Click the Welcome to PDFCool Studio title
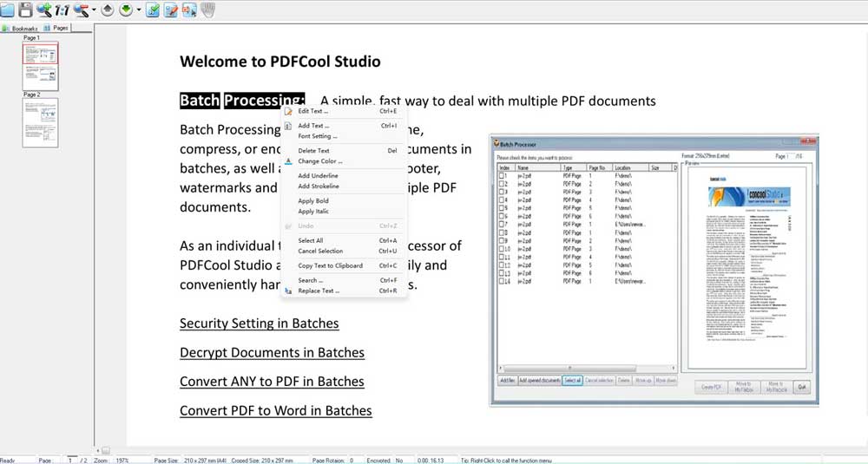This screenshot has height=464, width=868. pos(280,62)
